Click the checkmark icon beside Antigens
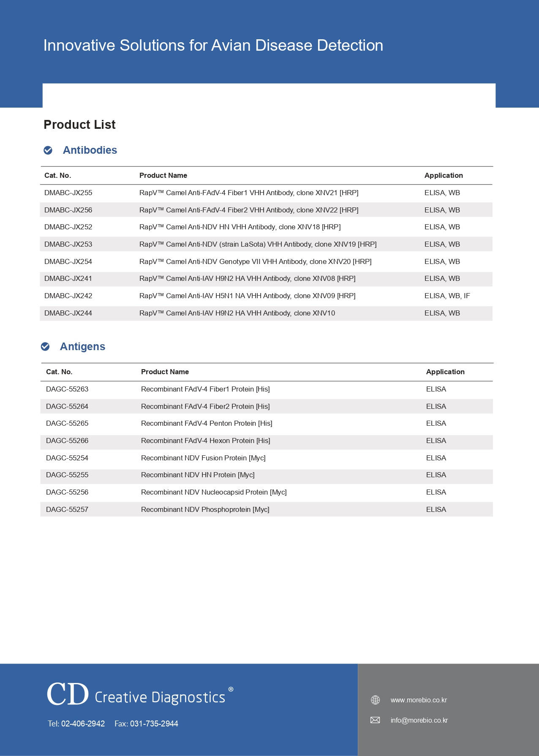The width and height of the screenshot is (539, 756). pos(45,347)
